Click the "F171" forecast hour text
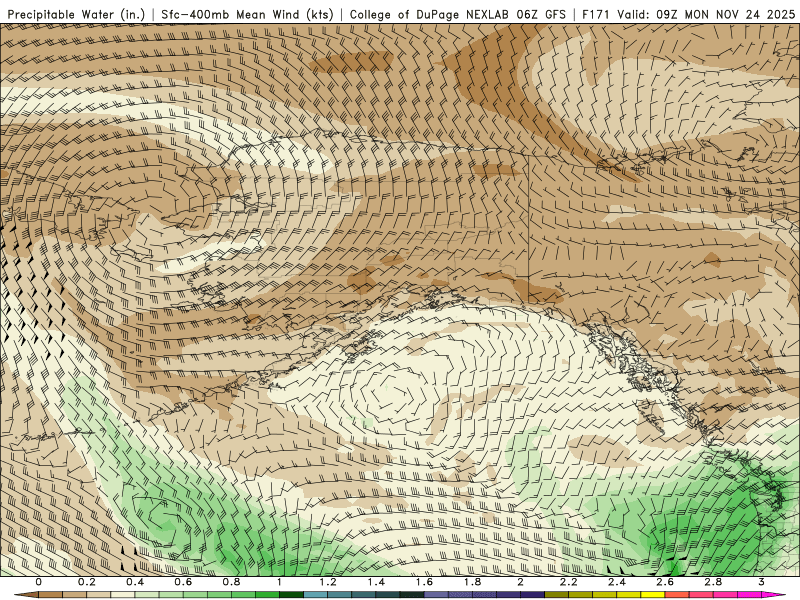This screenshot has width=800, height=600. click(x=596, y=14)
